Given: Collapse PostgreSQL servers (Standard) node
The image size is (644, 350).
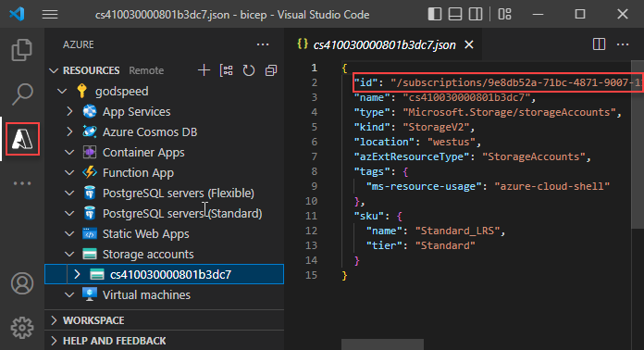Looking at the screenshot, I should (x=69, y=214).
